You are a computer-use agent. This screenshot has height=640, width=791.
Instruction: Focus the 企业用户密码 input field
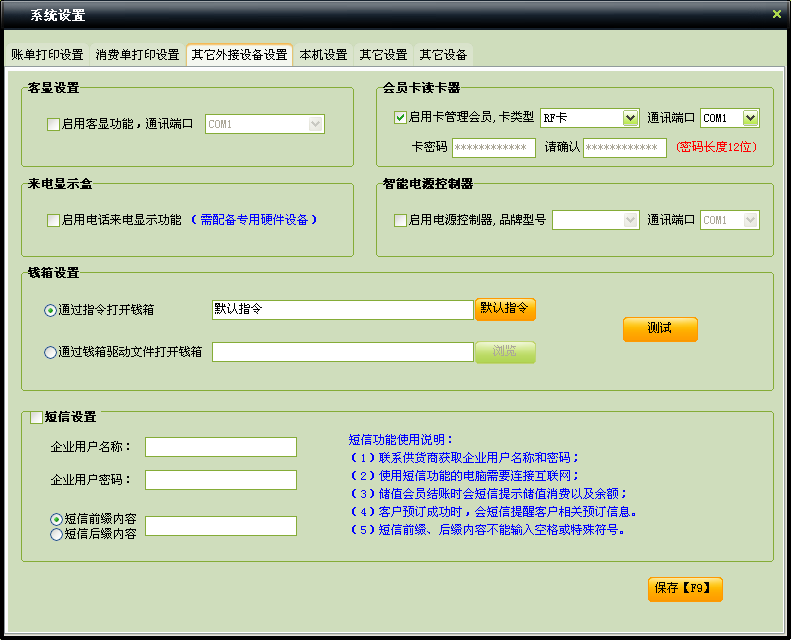[220, 480]
